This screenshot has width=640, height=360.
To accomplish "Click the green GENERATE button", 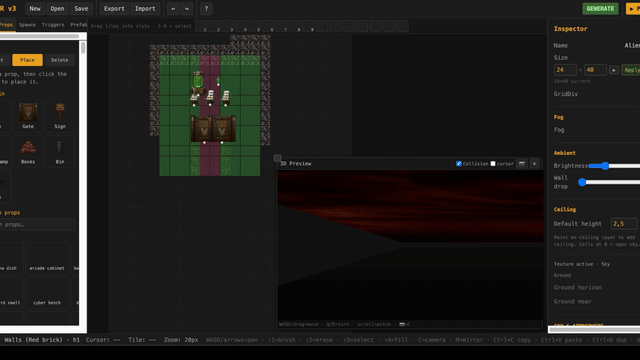I will tap(600, 9).
